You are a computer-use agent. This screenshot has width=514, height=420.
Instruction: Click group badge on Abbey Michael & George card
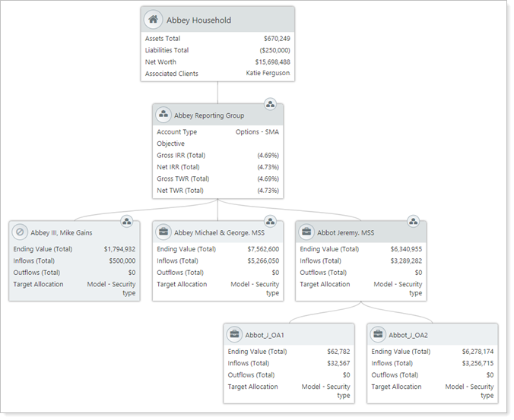[270, 221]
